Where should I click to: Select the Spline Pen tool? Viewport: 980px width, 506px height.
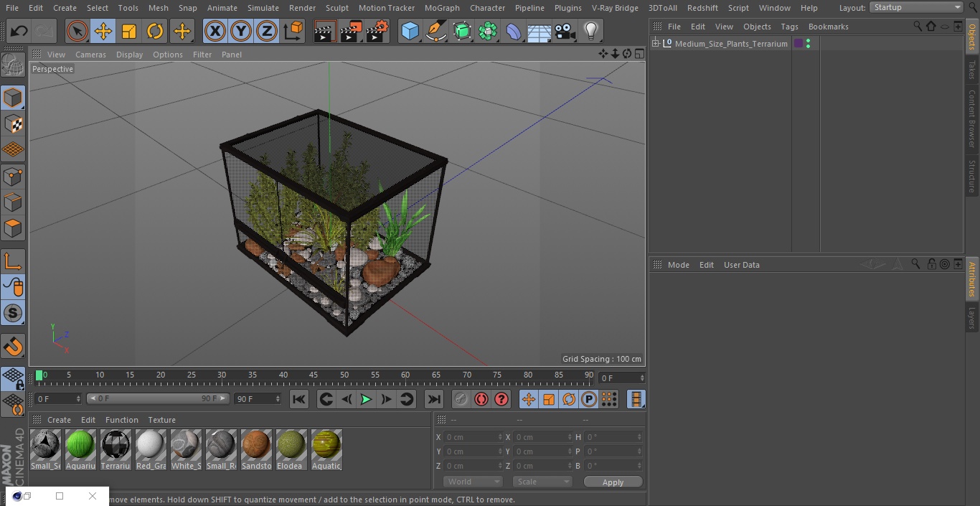(x=436, y=31)
